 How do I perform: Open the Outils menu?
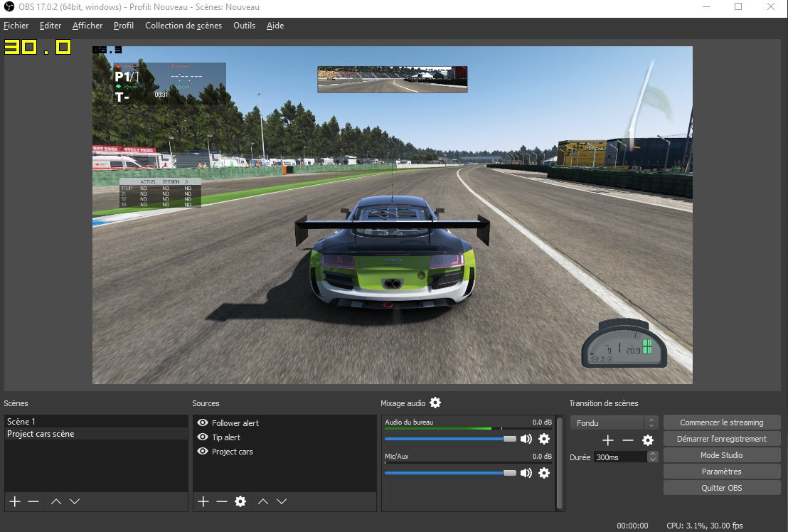tap(244, 26)
